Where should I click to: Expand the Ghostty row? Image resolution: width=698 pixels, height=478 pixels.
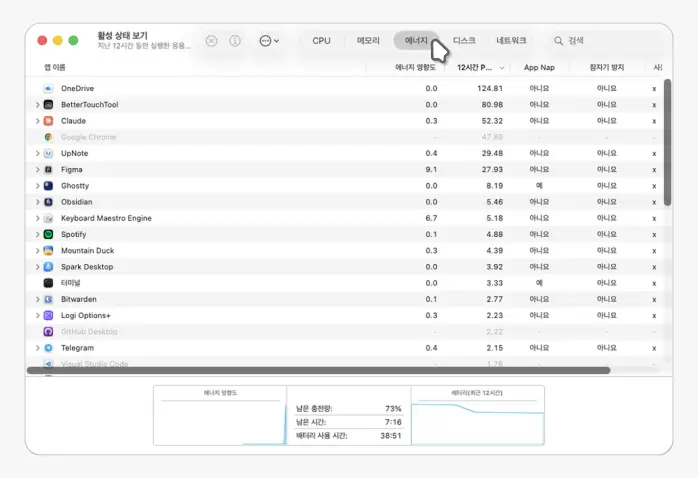tap(37, 186)
